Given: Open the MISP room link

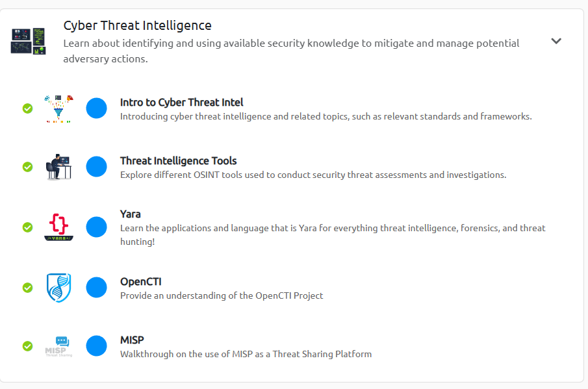Looking at the screenshot, I should [x=132, y=340].
